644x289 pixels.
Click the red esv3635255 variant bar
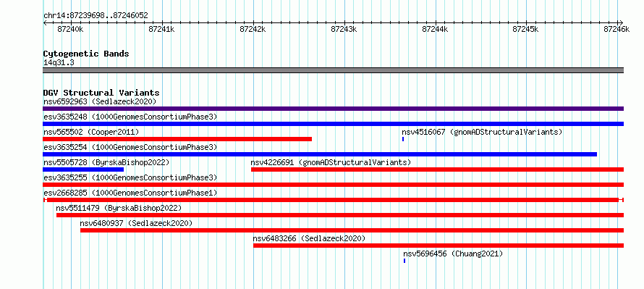click(x=333, y=185)
